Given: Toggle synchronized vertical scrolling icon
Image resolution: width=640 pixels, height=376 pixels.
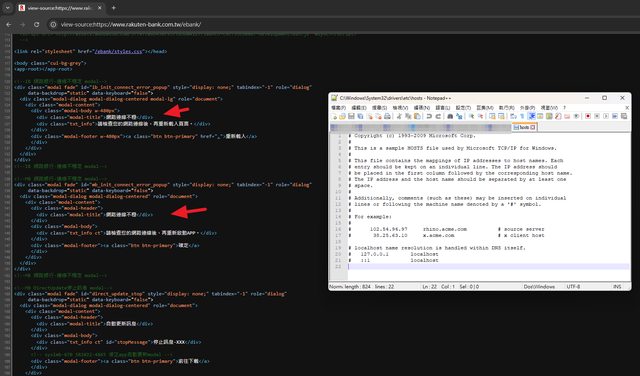Looking at the screenshot, I should pos(492,116).
